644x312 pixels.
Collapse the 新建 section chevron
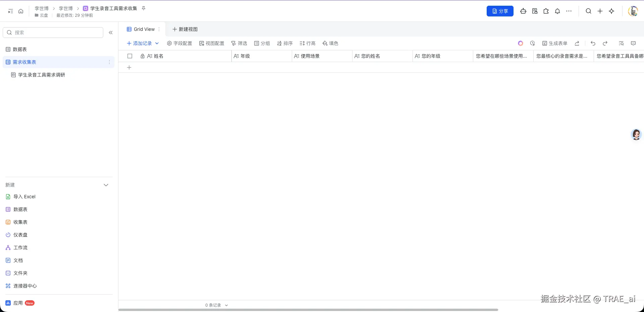click(106, 185)
